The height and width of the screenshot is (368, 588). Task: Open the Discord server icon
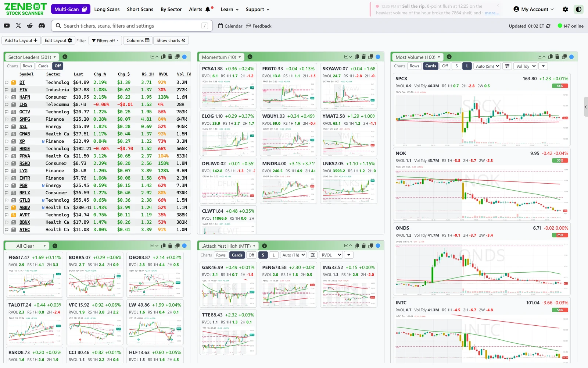42,26
